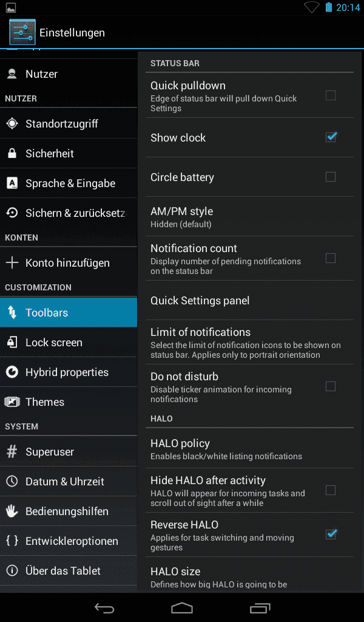
Task: Select Themes in the sidebar
Action: (69, 402)
